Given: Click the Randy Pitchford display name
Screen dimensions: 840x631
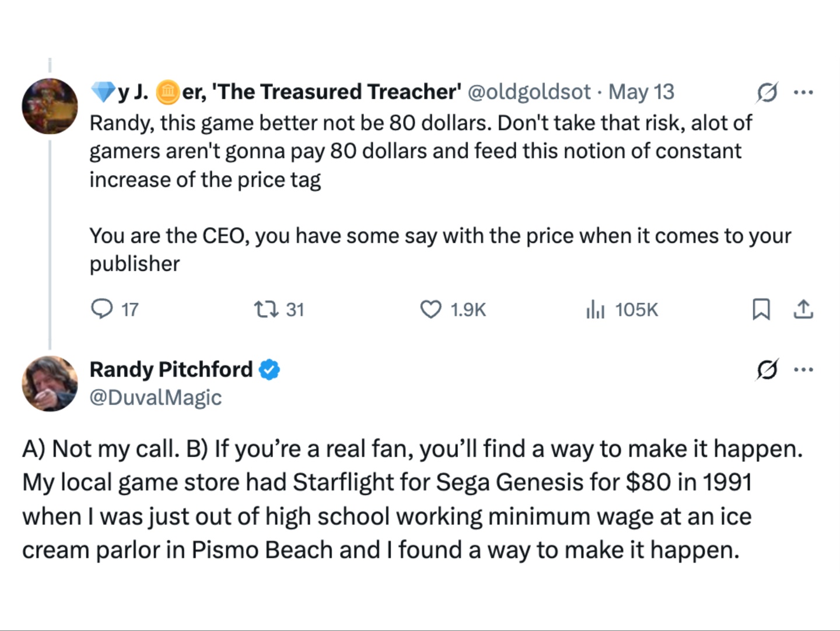Looking at the screenshot, I should click(x=171, y=369).
